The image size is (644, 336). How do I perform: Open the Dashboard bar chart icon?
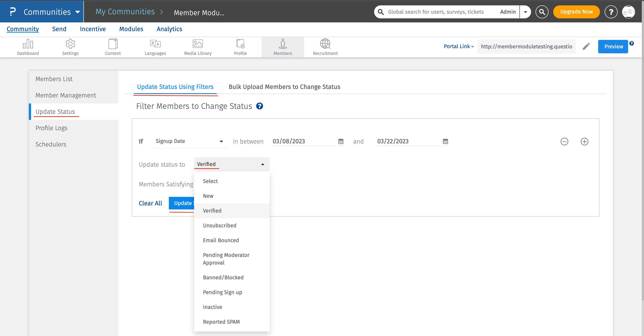(28, 44)
